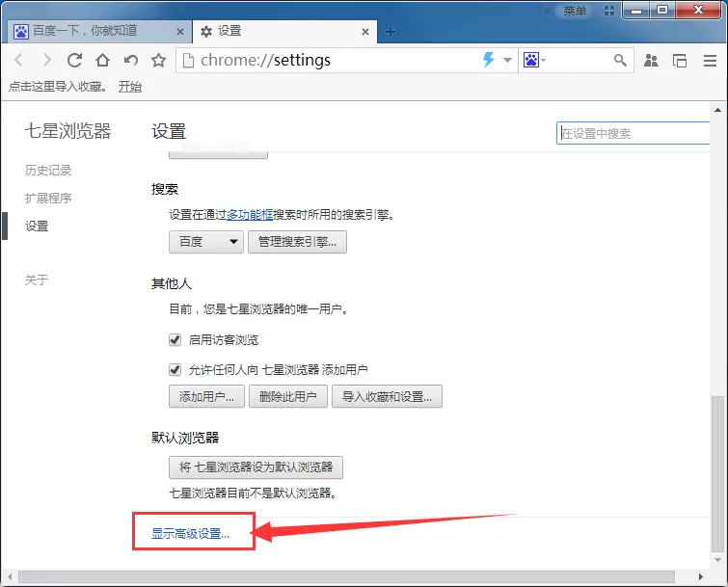Restore the recently closed tab
Screen dimensions: 728x587
coord(131,60)
